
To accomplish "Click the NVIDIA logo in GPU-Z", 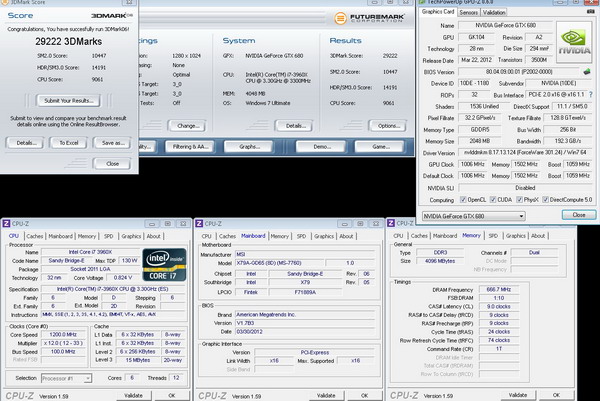I will coord(574,42).
